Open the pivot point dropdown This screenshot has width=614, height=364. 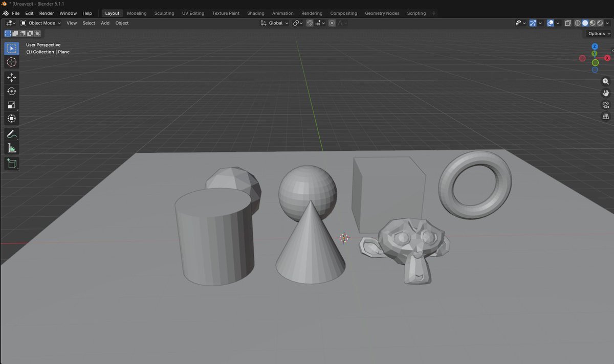(x=298, y=23)
